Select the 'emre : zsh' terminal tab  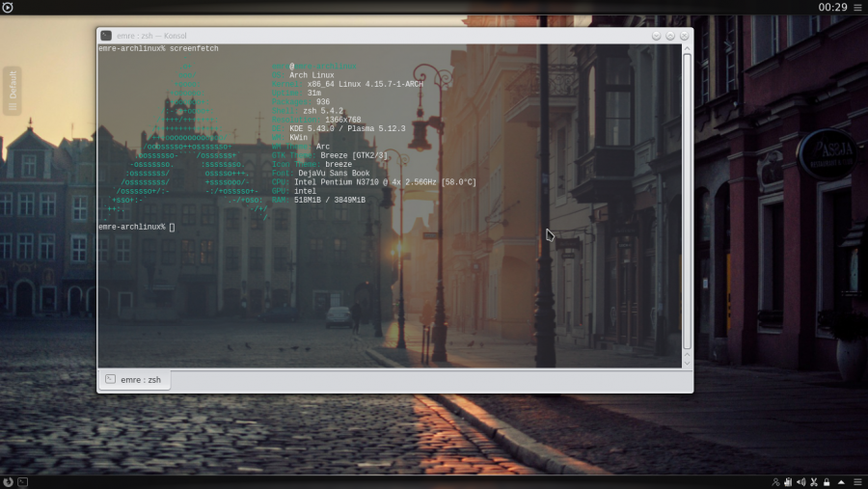134,379
